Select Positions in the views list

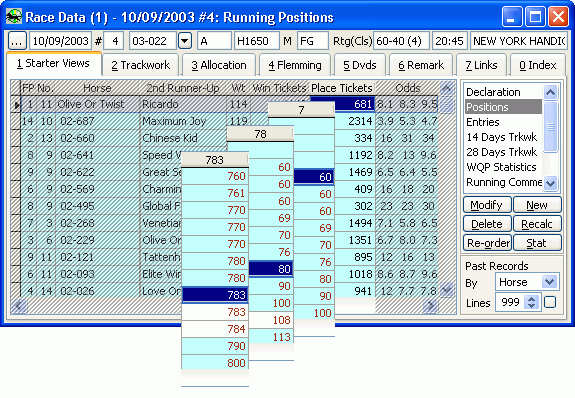coord(503,107)
